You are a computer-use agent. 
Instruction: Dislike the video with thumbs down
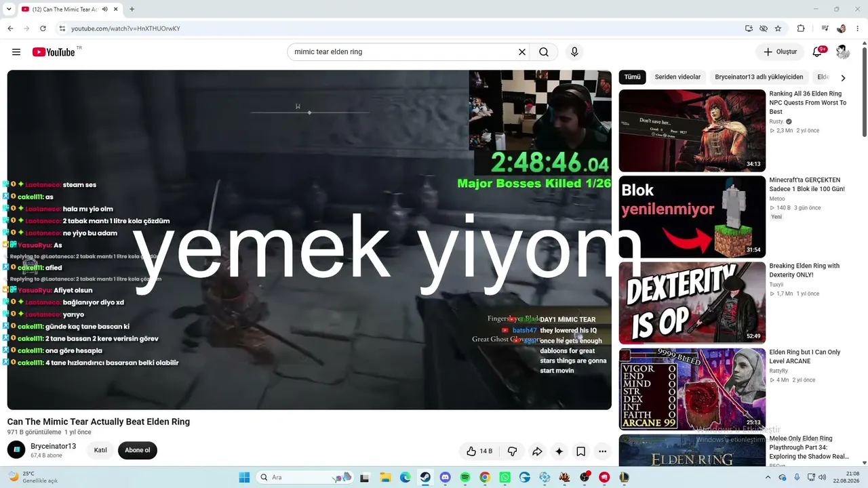point(513,451)
